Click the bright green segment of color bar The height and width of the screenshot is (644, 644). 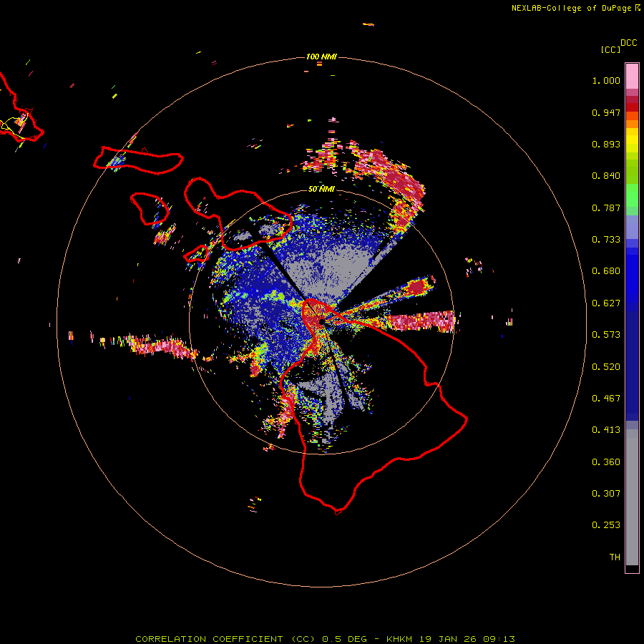(x=632, y=195)
